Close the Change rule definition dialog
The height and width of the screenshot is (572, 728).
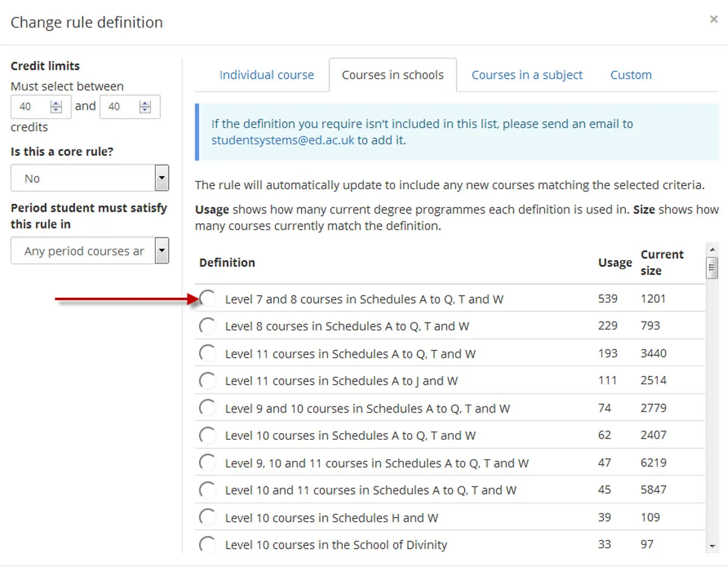(x=713, y=19)
